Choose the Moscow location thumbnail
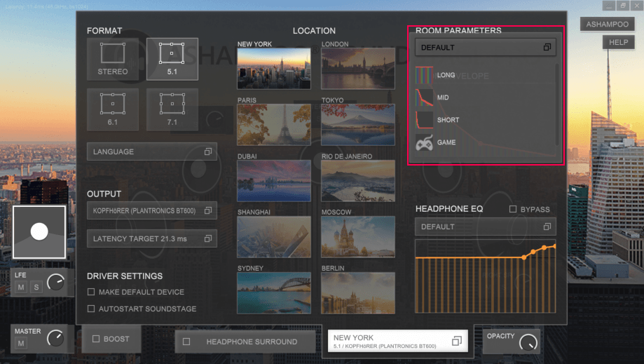This screenshot has width=644, height=364. 357,237
